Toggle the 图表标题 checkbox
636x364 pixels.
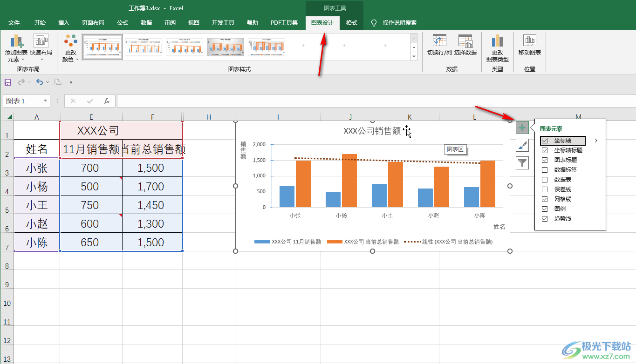[545, 160]
